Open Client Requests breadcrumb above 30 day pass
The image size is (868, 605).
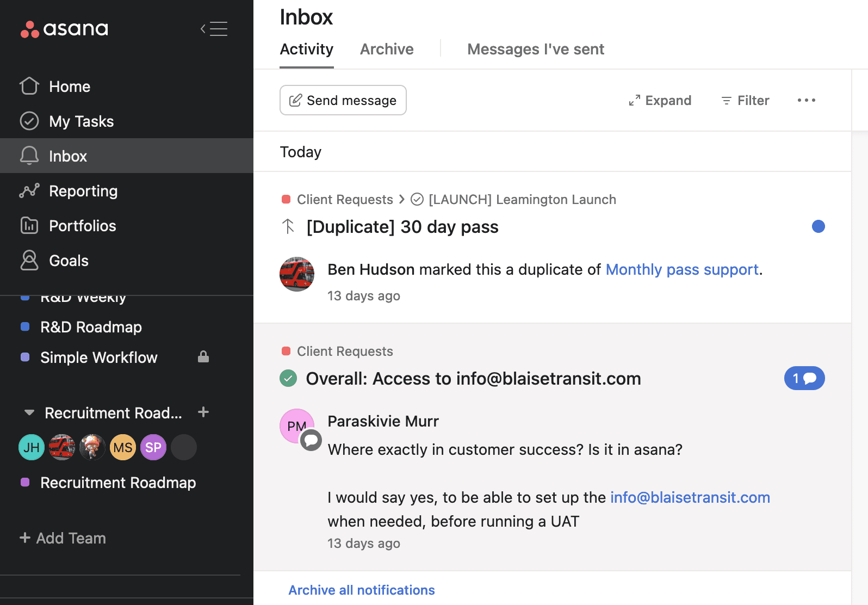coord(345,200)
